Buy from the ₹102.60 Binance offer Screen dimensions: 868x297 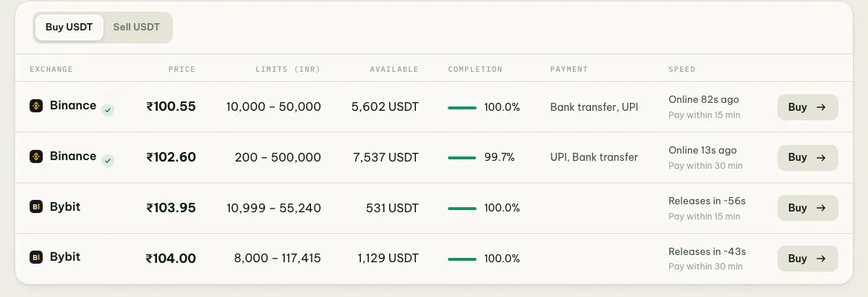(x=807, y=157)
